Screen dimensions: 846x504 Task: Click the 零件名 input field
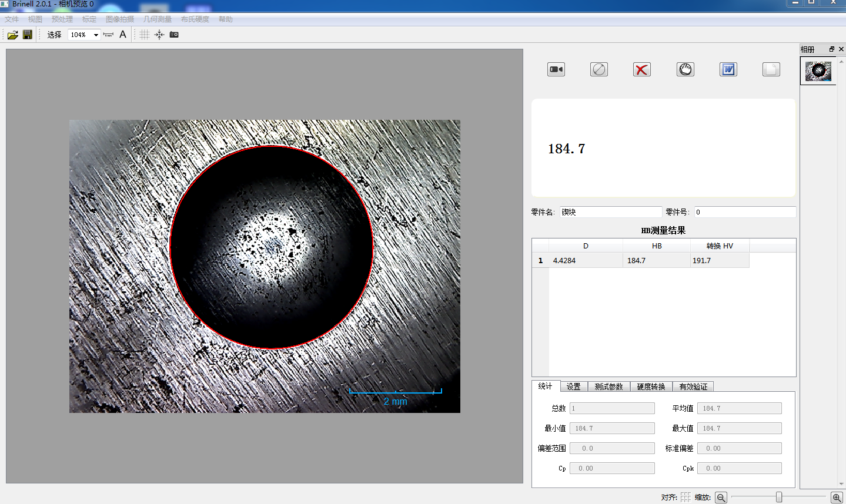coord(610,212)
